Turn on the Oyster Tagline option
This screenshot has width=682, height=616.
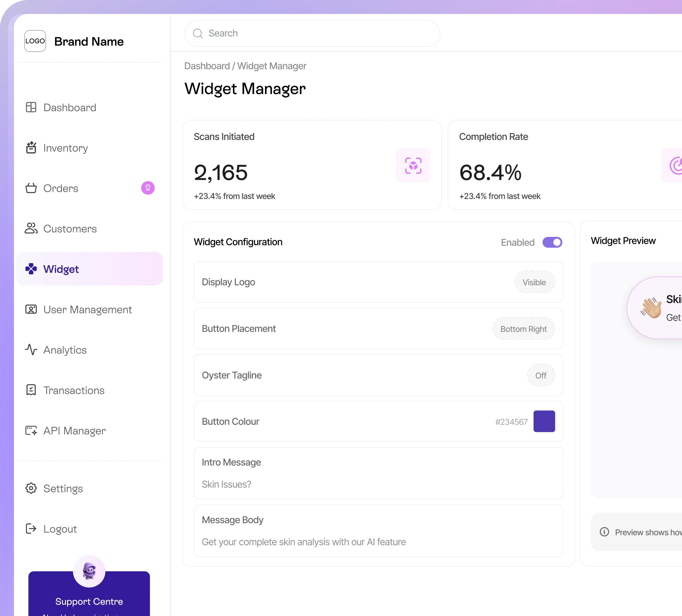pos(541,375)
